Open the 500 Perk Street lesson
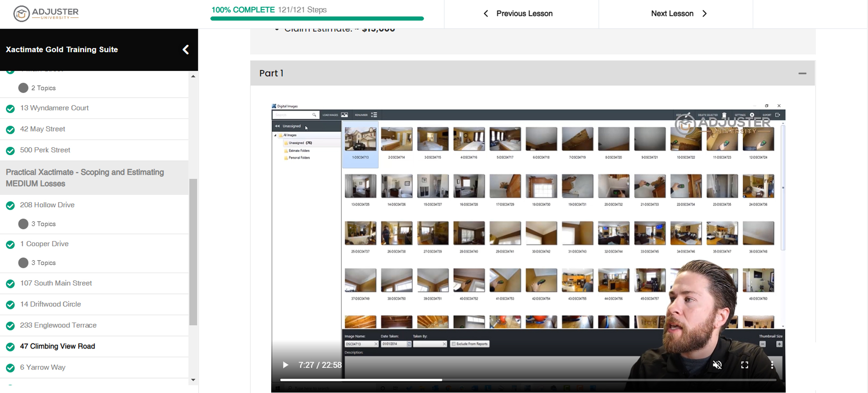 [x=45, y=150]
